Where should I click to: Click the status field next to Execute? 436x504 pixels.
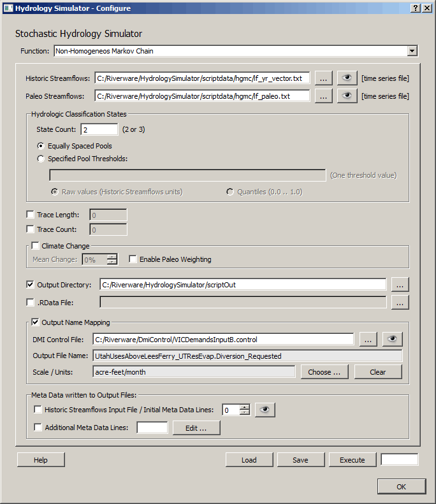[x=400, y=459]
